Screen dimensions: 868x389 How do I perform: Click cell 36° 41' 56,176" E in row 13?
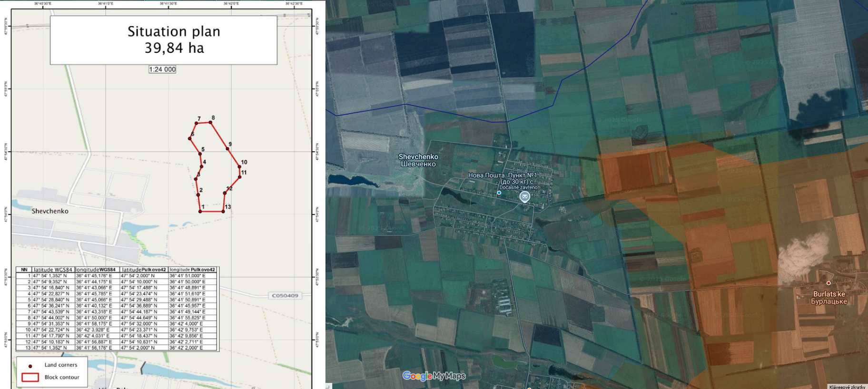coord(97,348)
